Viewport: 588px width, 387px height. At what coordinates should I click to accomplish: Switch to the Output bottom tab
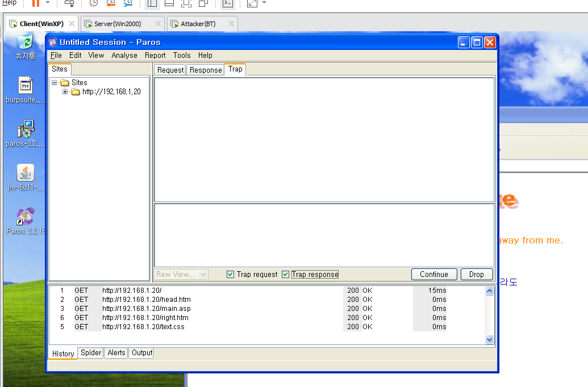click(x=142, y=353)
